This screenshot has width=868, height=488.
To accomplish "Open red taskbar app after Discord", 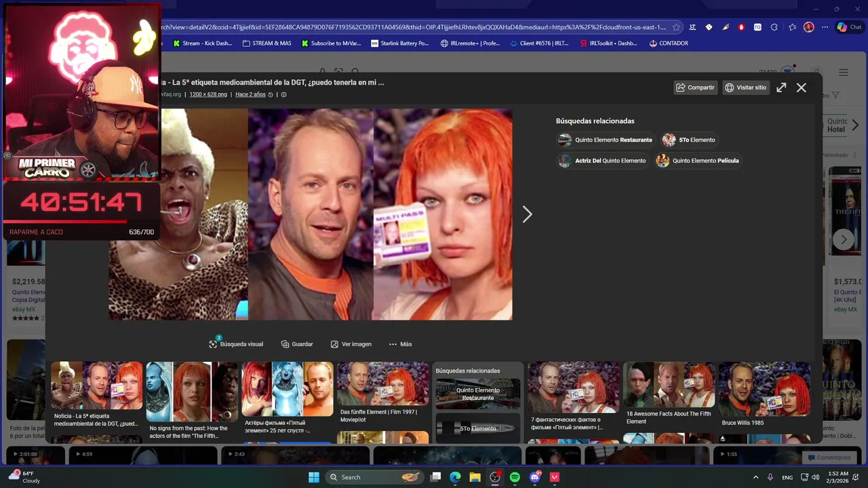I will pyautogui.click(x=555, y=477).
